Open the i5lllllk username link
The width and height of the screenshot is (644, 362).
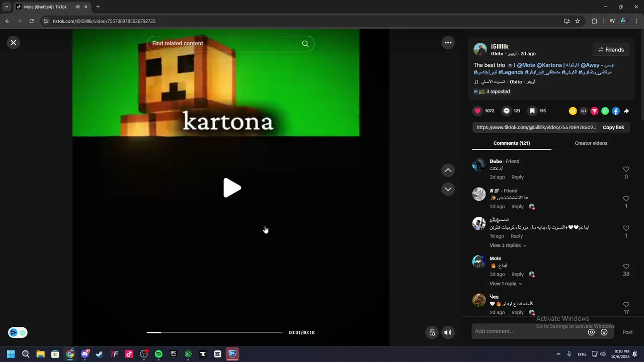tap(500, 46)
